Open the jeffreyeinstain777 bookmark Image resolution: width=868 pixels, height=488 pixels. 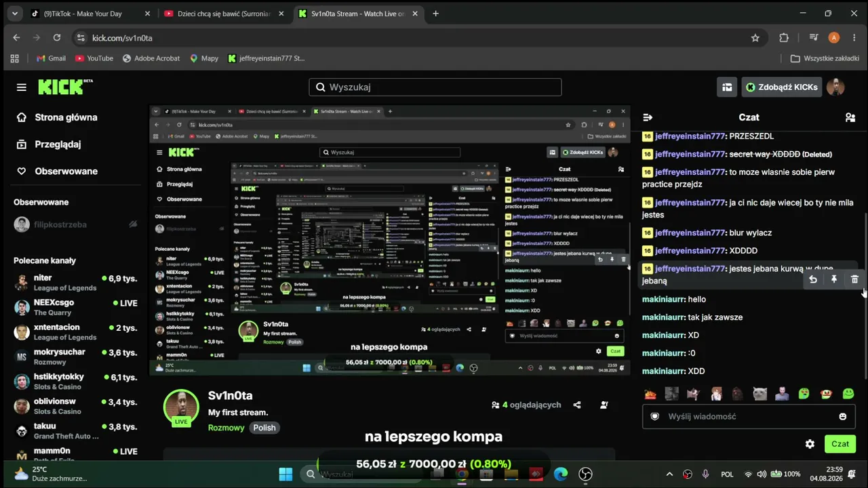pyautogui.click(x=267, y=58)
